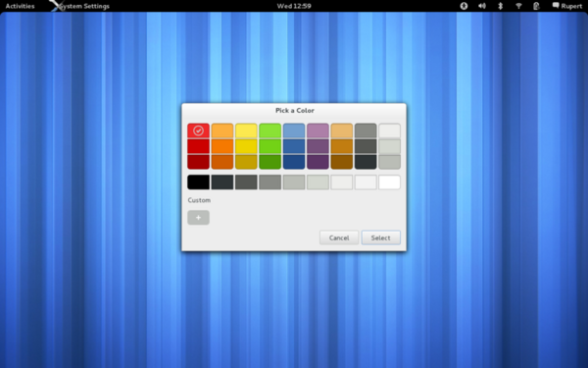Open the accessibility icon in top bar
588x368 pixels.
(x=464, y=6)
